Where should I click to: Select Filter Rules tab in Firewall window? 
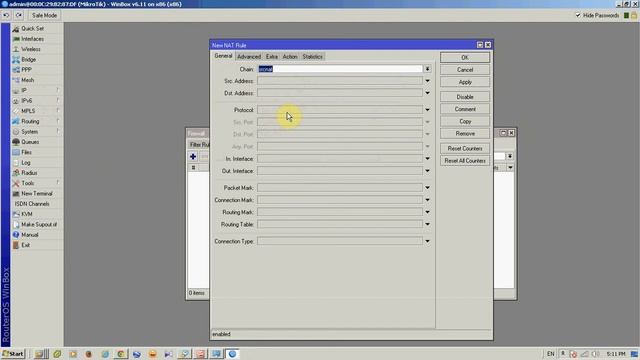point(199,144)
